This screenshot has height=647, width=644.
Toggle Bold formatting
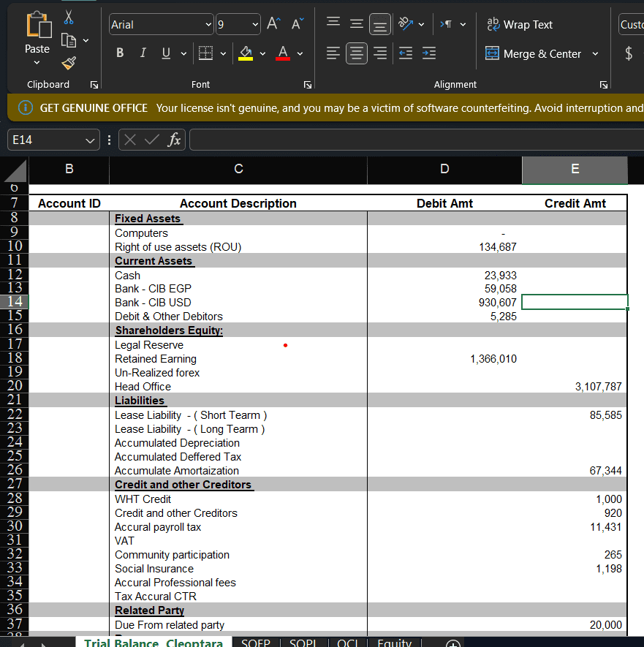coord(120,53)
